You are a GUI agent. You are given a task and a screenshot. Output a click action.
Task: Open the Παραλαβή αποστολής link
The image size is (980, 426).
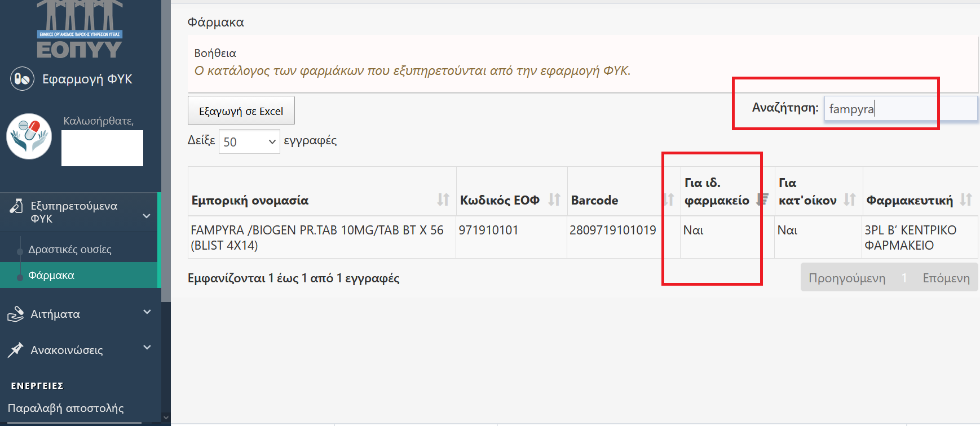[x=65, y=408]
